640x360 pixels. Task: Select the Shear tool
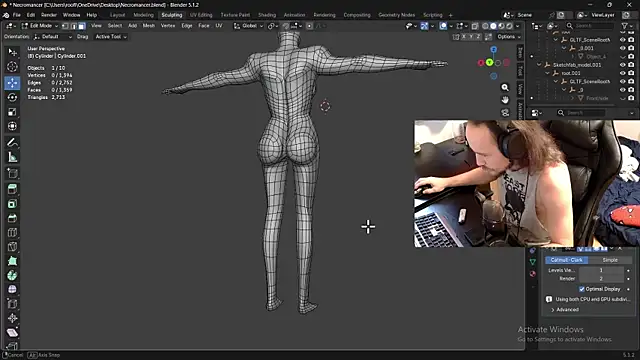12,333
